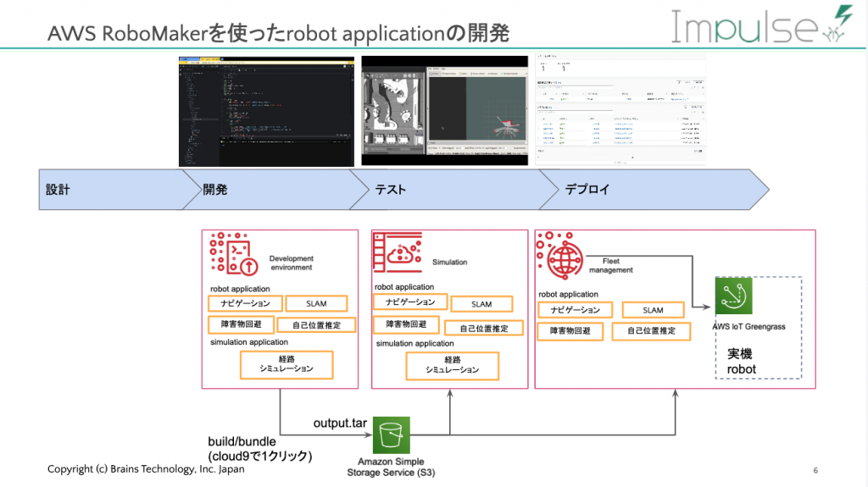Click the '(cloud9で1クリック)' text

pyautogui.click(x=260, y=456)
